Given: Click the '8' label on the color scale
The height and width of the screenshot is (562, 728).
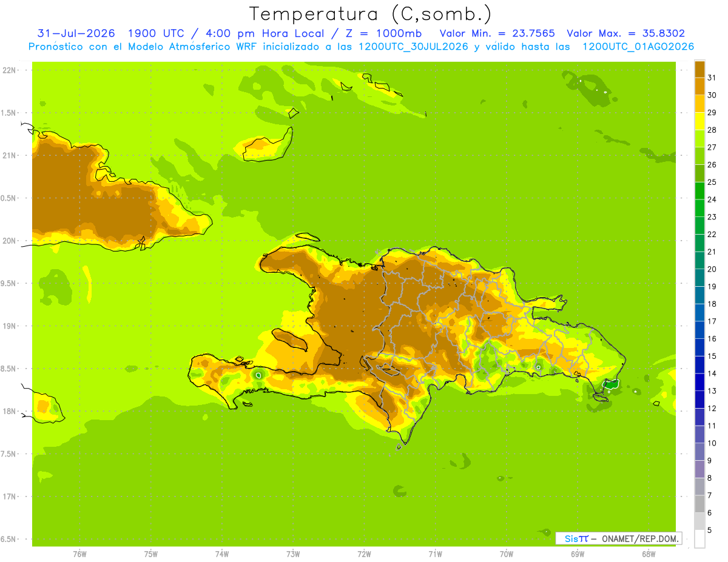Looking at the screenshot, I should click(x=709, y=478).
